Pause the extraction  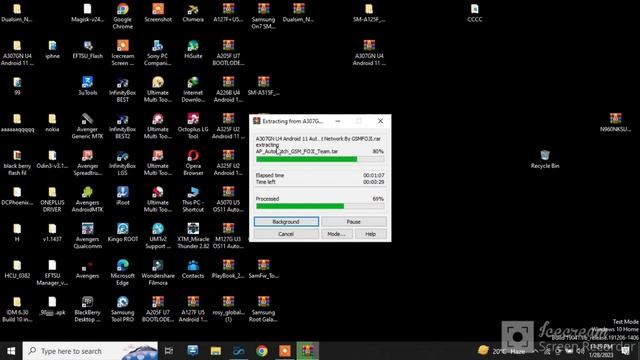pyautogui.click(x=353, y=222)
